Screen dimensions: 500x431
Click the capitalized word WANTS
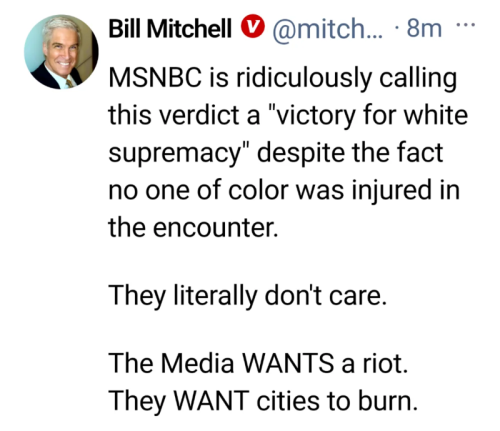click(x=288, y=363)
